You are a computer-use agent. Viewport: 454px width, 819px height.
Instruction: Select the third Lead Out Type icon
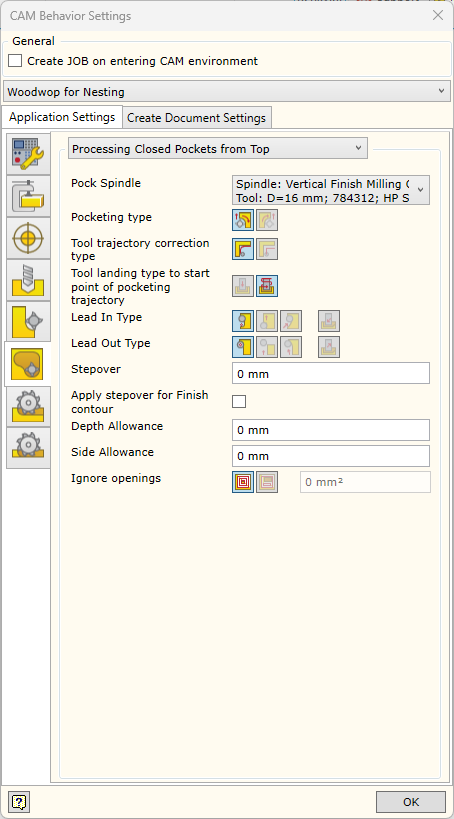291,347
